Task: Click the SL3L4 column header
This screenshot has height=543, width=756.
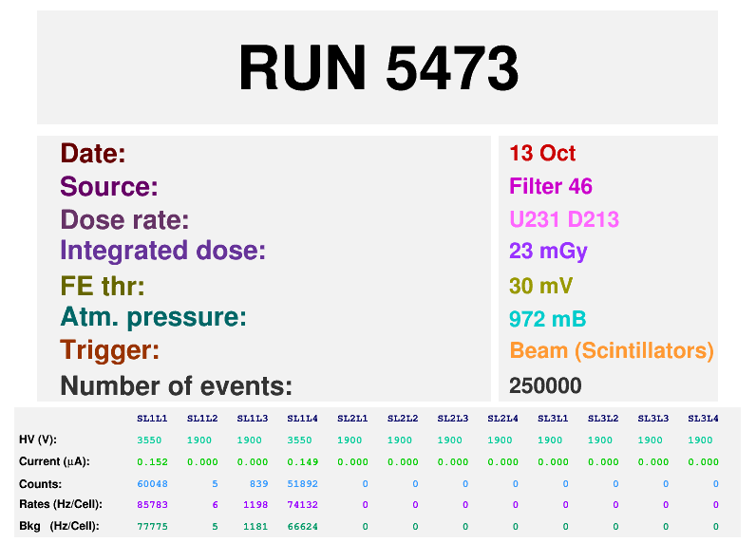Action: click(703, 419)
